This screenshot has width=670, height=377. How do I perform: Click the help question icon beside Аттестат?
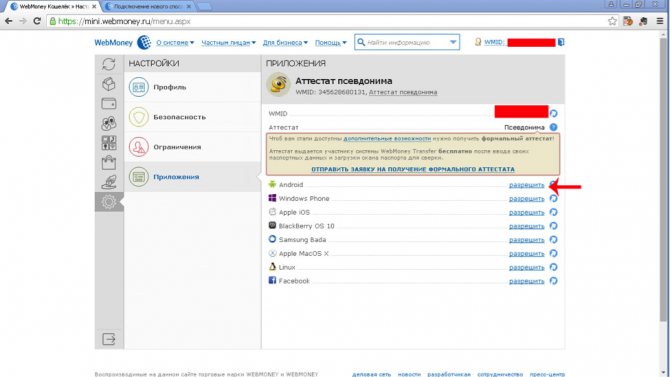553,127
